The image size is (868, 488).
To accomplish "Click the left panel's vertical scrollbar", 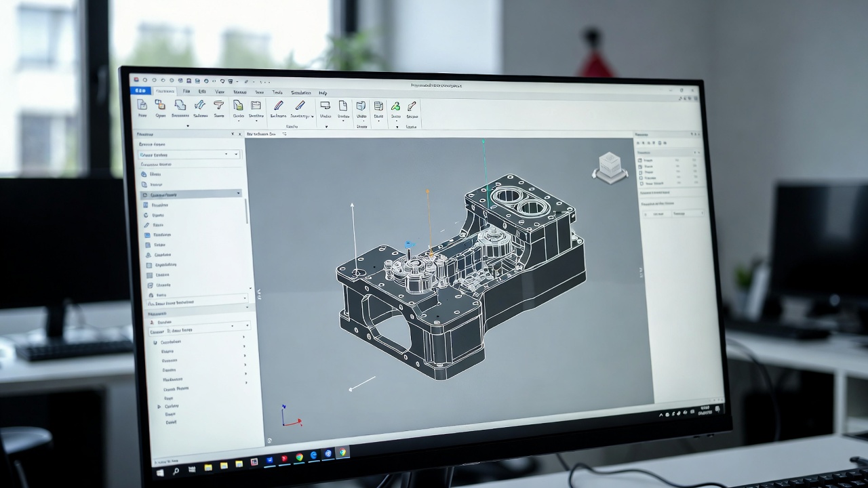I will [247, 211].
